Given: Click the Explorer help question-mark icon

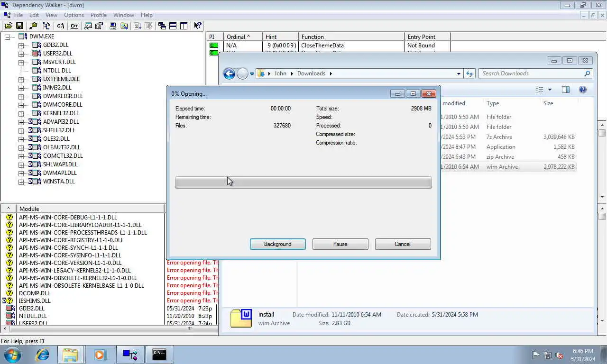Looking at the screenshot, I should (x=583, y=90).
